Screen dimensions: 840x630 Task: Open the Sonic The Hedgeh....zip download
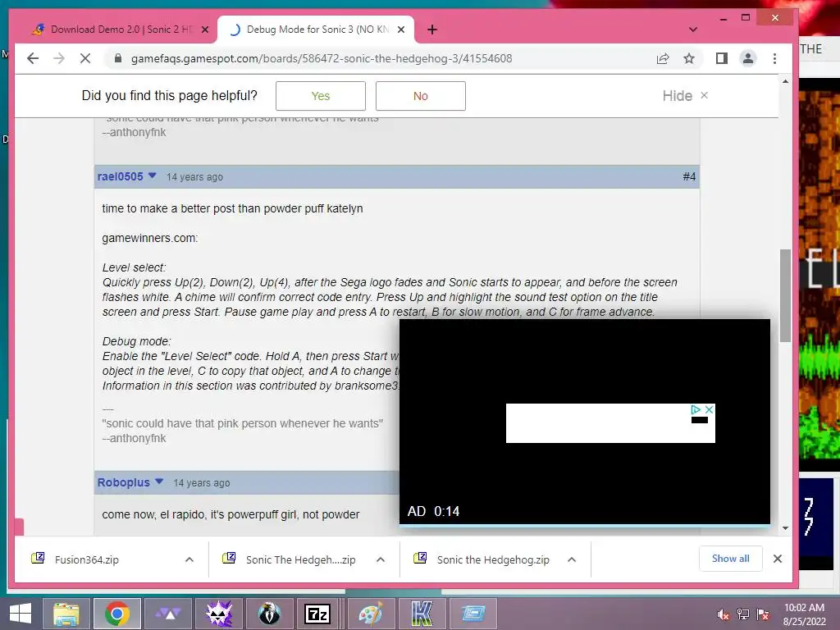click(300, 559)
